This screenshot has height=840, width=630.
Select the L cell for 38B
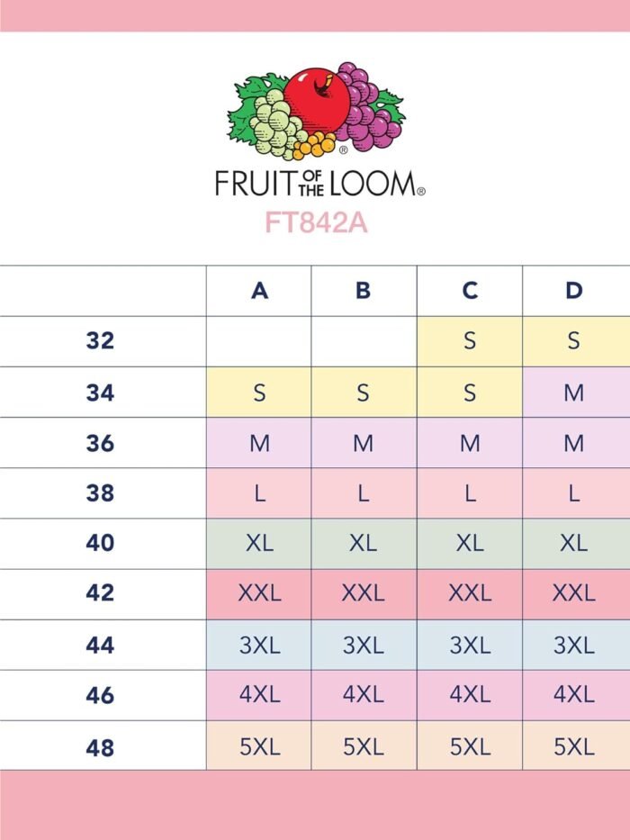364,492
